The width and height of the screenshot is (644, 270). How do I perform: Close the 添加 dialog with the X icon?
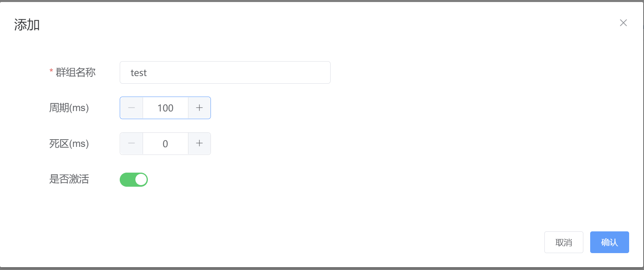(623, 23)
